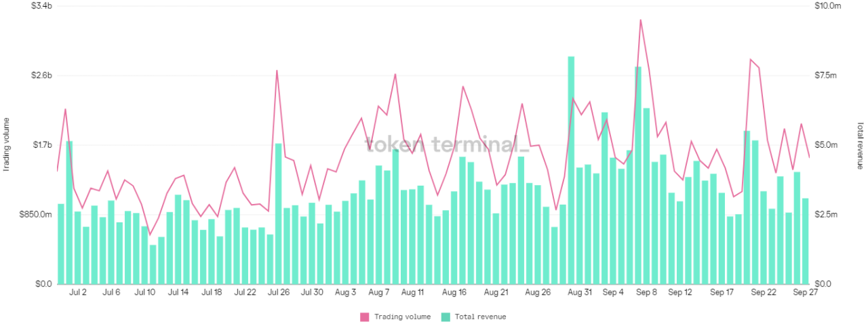Image resolution: width=868 pixels, height=324 pixels.
Task: Click the vertical Trading volume axis title
Action: tap(7, 144)
